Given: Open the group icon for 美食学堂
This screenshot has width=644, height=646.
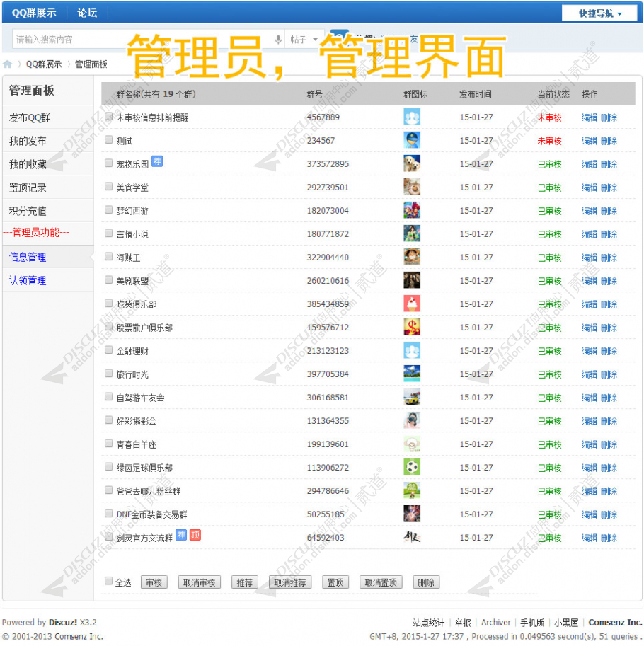Looking at the screenshot, I should point(412,187).
